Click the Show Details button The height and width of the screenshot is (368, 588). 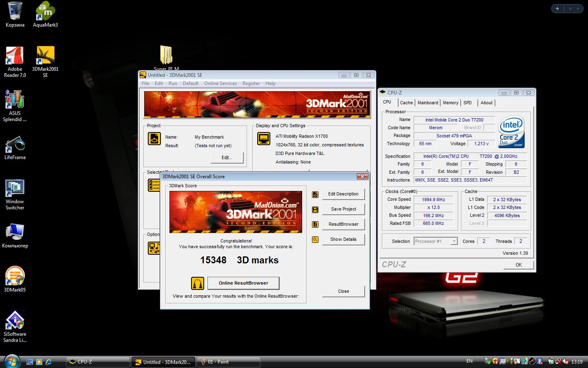[343, 240]
